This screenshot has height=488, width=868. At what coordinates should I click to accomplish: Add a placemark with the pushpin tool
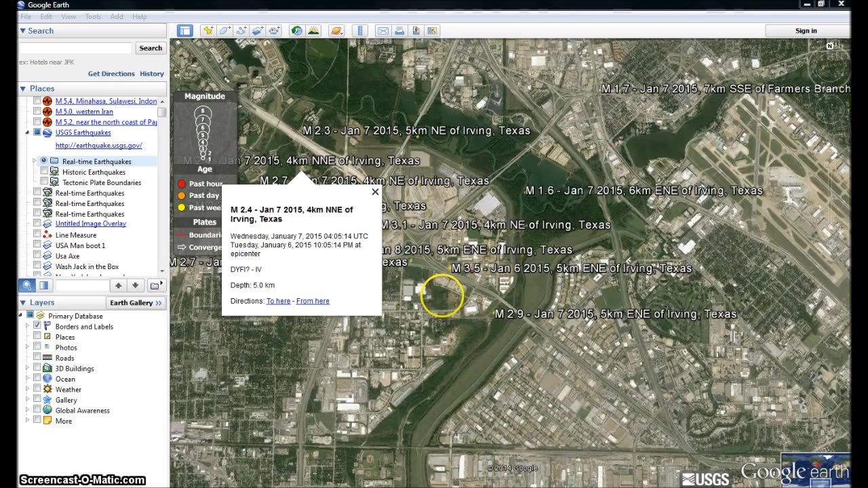click(208, 30)
